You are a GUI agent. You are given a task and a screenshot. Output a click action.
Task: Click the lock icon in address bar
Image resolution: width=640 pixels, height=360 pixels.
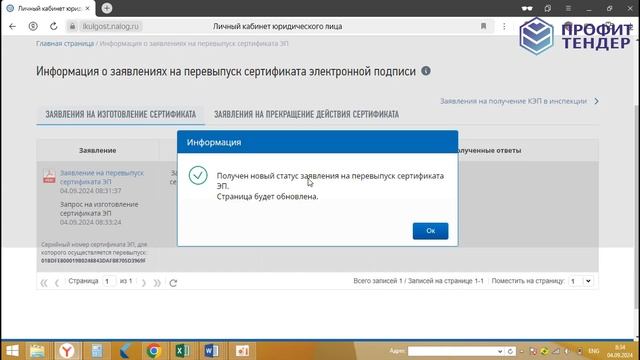[x=72, y=26]
